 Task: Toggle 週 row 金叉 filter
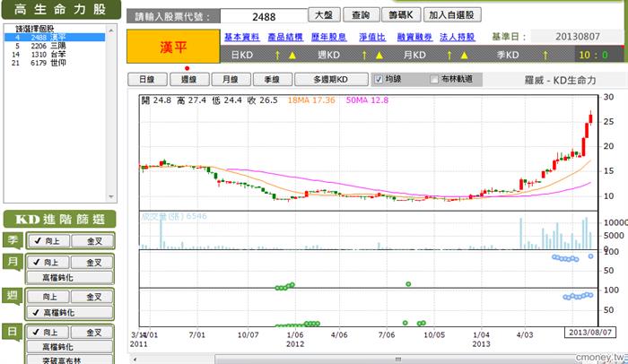point(93,297)
